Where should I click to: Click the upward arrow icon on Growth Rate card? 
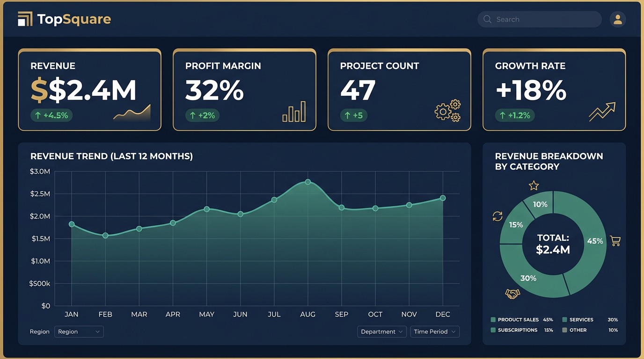[x=602, y=111]
